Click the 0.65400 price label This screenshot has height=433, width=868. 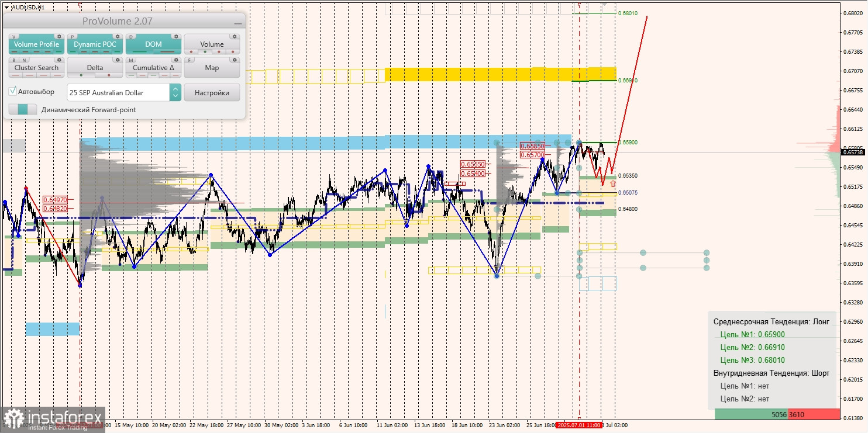(x=473, y=174)
